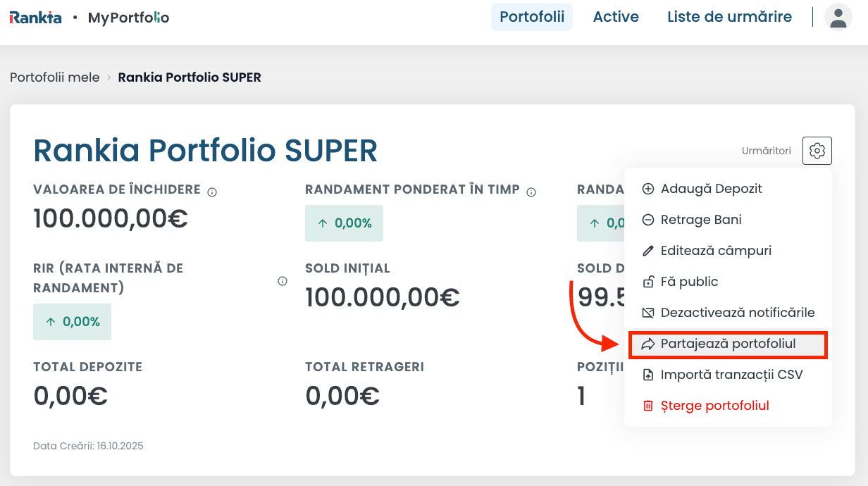Click the plus icon for Adaugă Depozit

(x=648, y=189)
